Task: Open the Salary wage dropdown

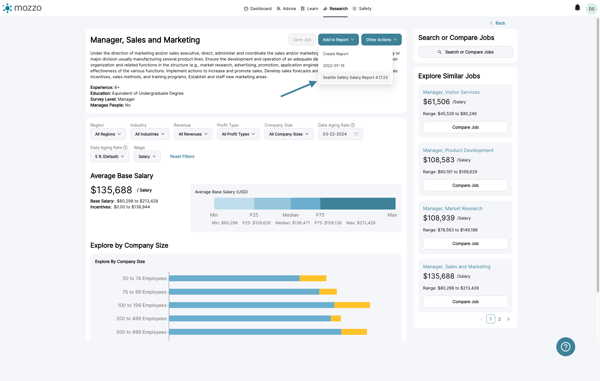Action: 147,156
